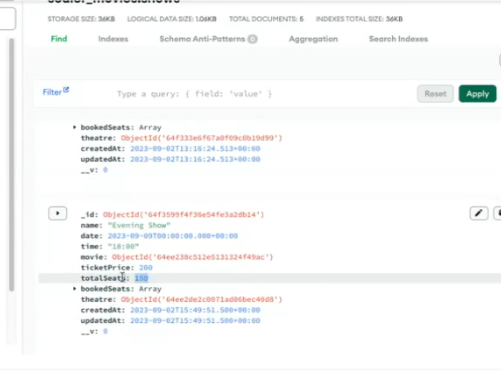
Task: Select the highlighted totalSeats value 150
Action: click(141, 278)
